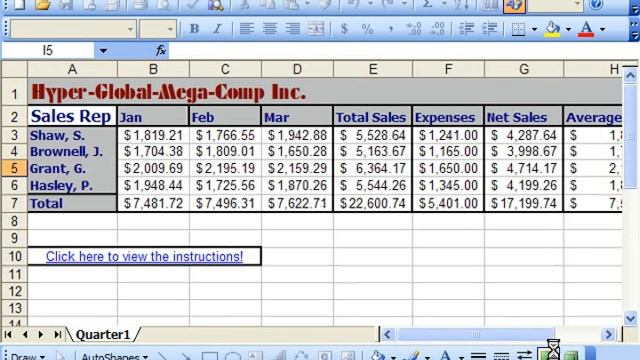640x360 pixels.
Task: Click horizontal scrollbar left arrow
Action: pos(387,335)
